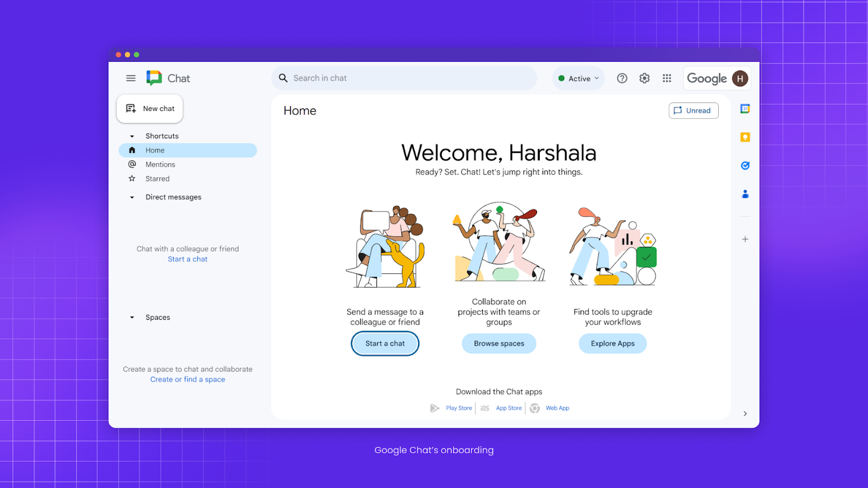The image size is (868, 488).
Task: Collapse the Spaces section
Action: click(132, 318)
